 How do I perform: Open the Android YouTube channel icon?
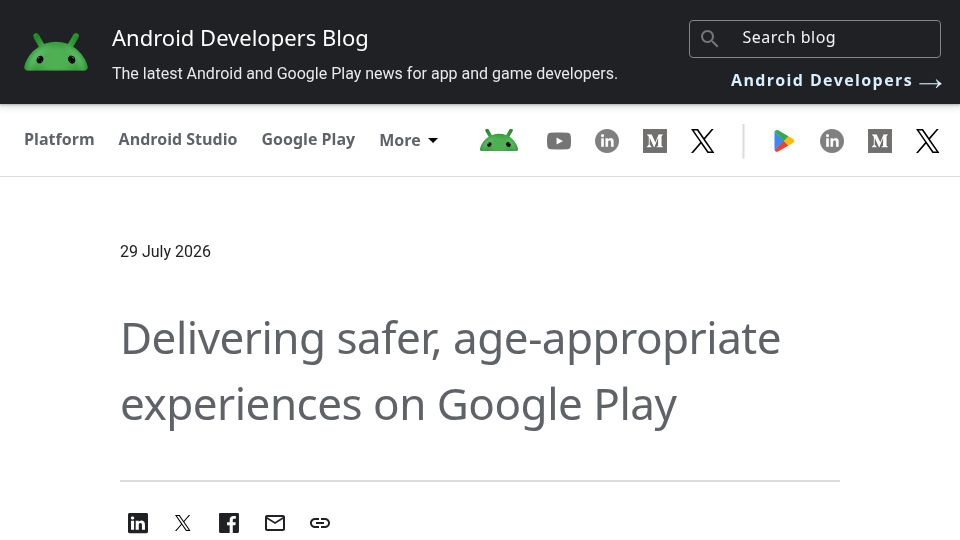tap(558, 141)
